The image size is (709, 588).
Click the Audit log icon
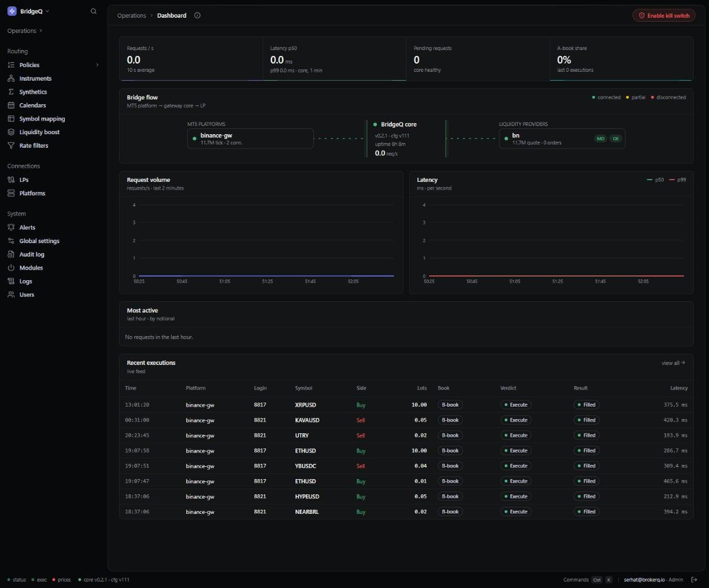point(11,254)
